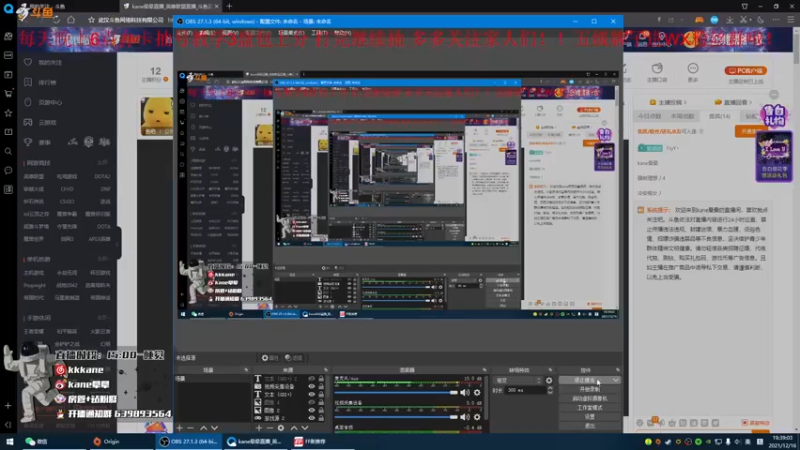The width and height of the screenshot is (800, 450).
Task: Open 帮助(H) menu in OBS
Action: coord(342,33)
